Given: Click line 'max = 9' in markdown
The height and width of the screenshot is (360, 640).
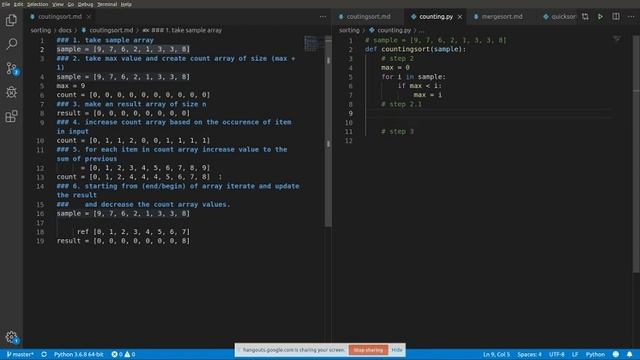Looking at the screenshot, I should pyautogui.click(x=71, y=86).
